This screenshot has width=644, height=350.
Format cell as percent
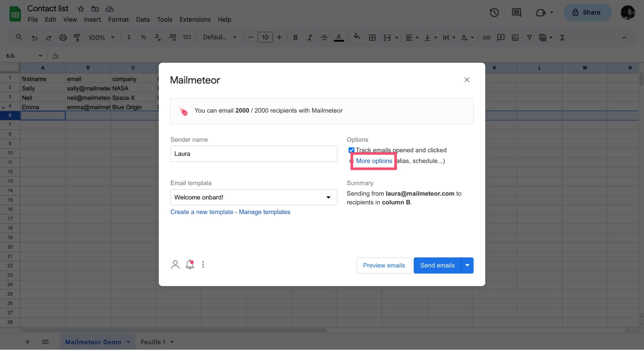tap(143, 37)
